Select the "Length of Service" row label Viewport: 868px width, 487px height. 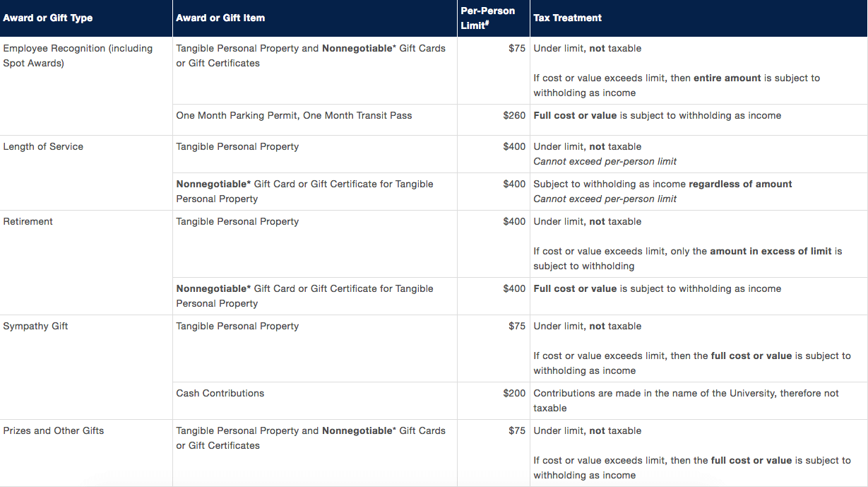coord(43,147)
